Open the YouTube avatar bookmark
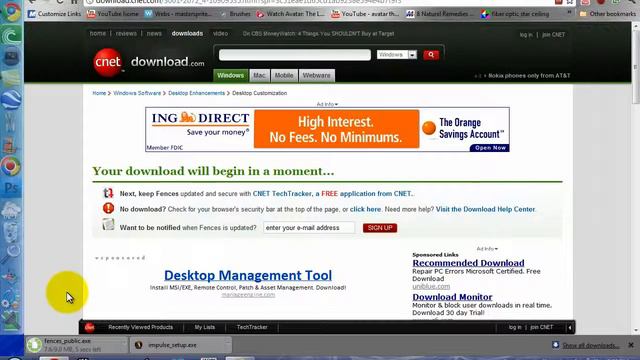640x360 pixels. [x=365, y=14]
